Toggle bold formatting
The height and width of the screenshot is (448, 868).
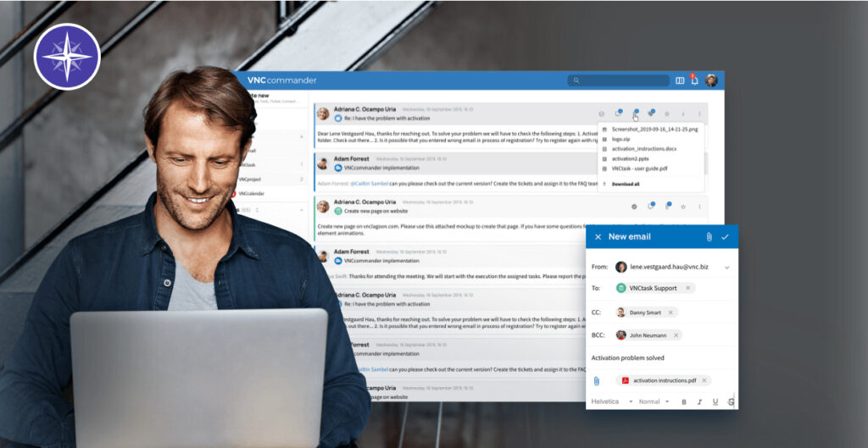coord(684,402)
